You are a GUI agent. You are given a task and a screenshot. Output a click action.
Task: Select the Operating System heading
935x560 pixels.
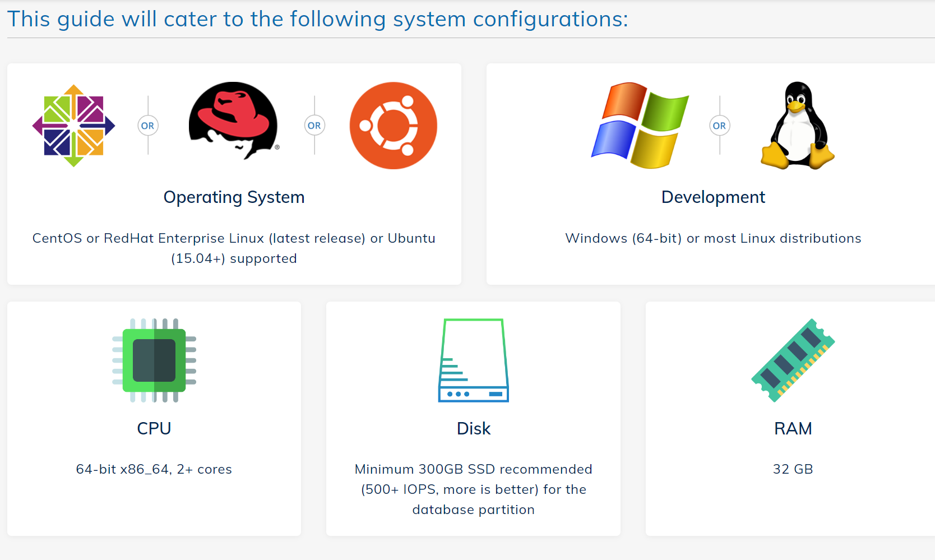[x=234, y=197]
